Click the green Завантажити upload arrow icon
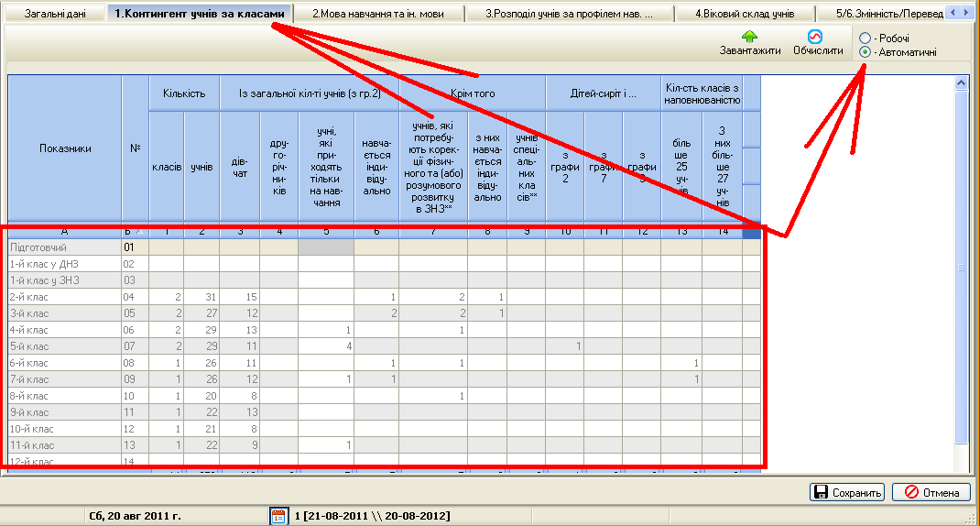This screenshot has height=526, width=980. click(x=749, y=37)
